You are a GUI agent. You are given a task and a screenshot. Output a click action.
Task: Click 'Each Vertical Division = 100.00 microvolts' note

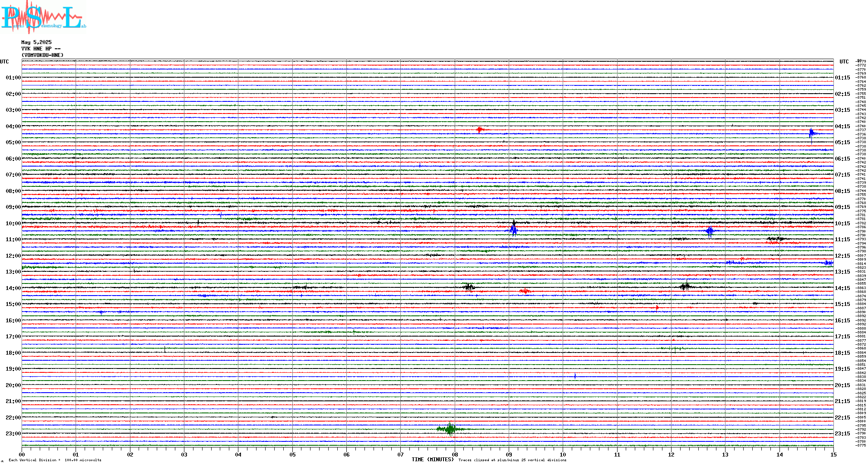[55, 460]
